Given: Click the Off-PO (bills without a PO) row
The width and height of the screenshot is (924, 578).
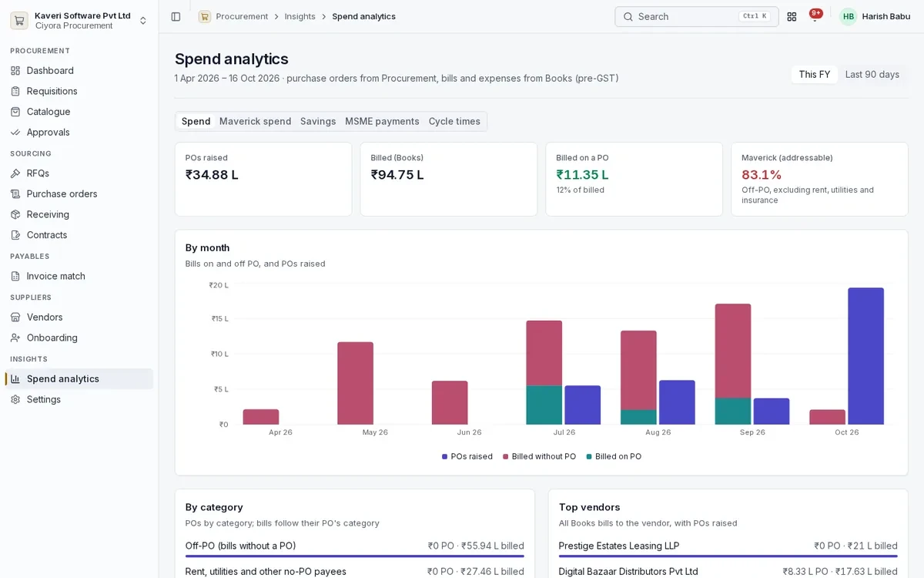Looking at the screenshot, I should pyautogui.click(x=355, y=548).
